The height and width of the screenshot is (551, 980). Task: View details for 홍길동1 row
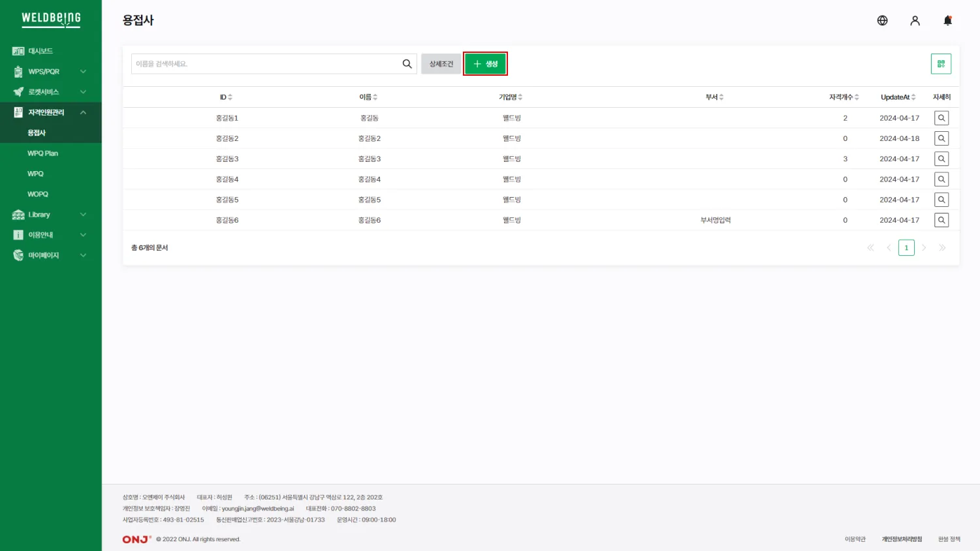941,118
